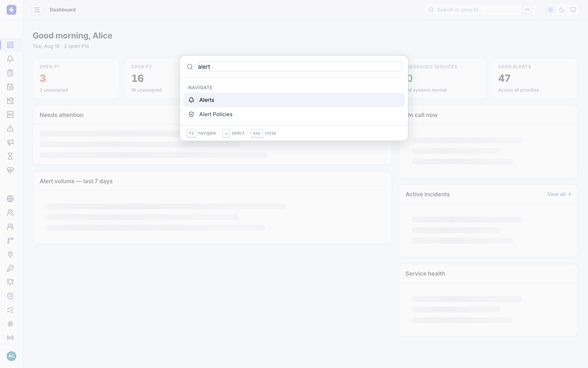Open the hash symbol icon in sidebar

tap(10, 324)
